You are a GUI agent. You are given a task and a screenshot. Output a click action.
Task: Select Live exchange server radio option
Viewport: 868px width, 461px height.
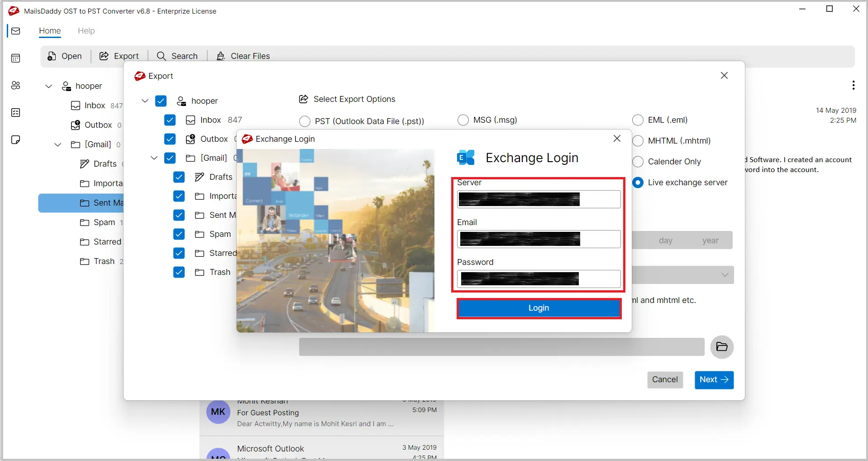(x=638, y=182)
